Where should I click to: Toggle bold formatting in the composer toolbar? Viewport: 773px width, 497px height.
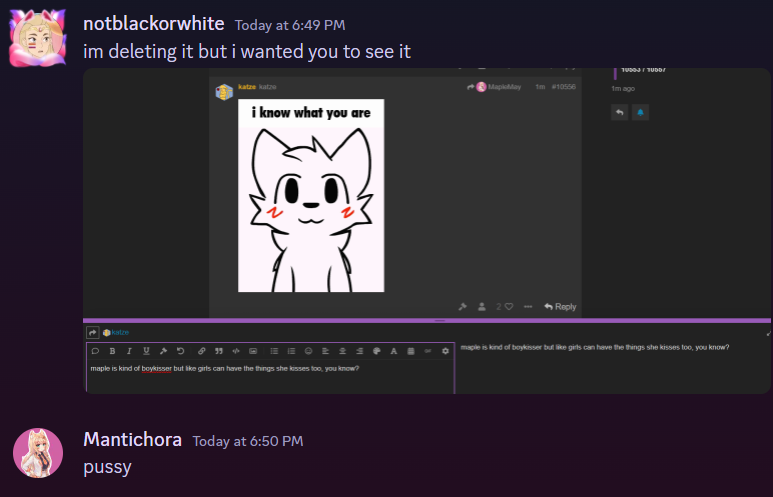click(112, 351)
